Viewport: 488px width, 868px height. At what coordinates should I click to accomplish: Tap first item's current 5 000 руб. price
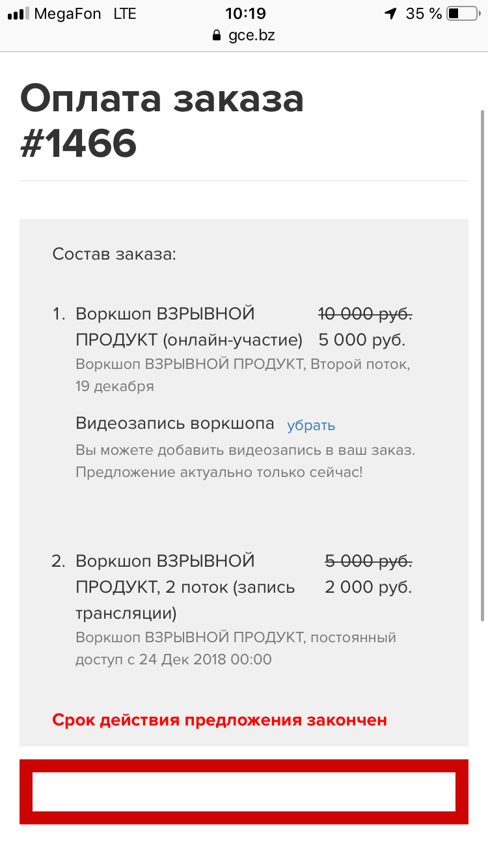tap(362, 340)
